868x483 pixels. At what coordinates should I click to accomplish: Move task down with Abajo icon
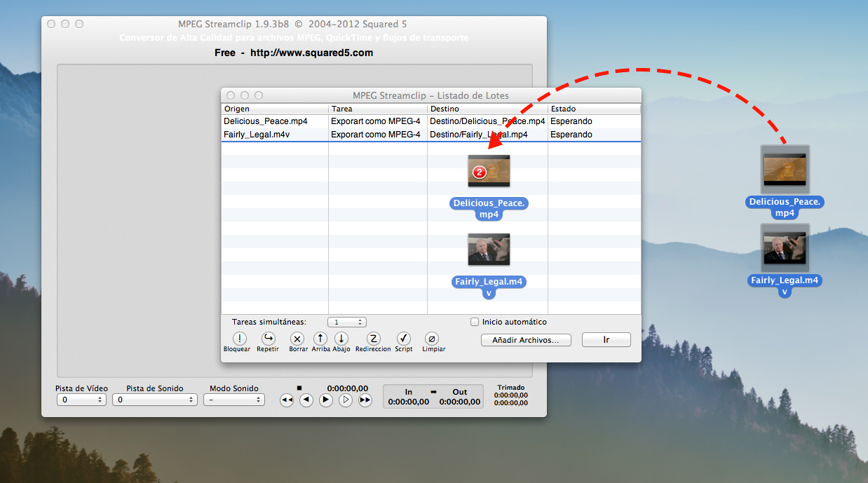point(341,339)
